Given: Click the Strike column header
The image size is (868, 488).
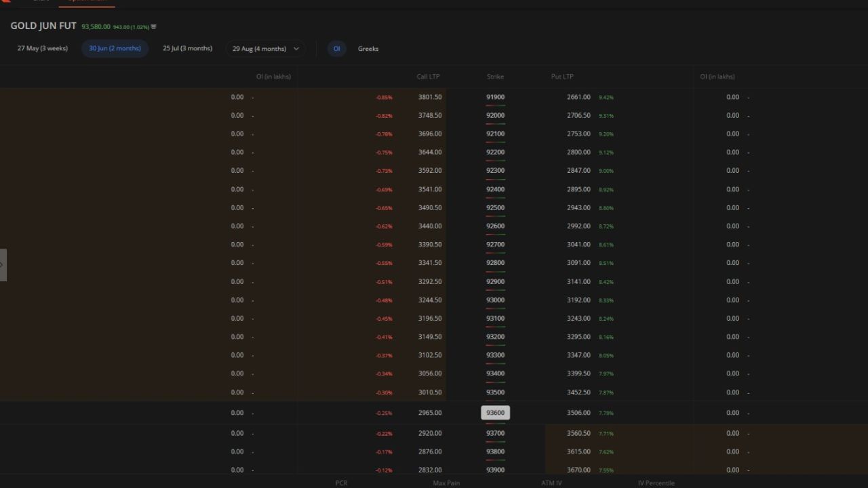Looking at the screenshot, I should (x=495, y=77).
